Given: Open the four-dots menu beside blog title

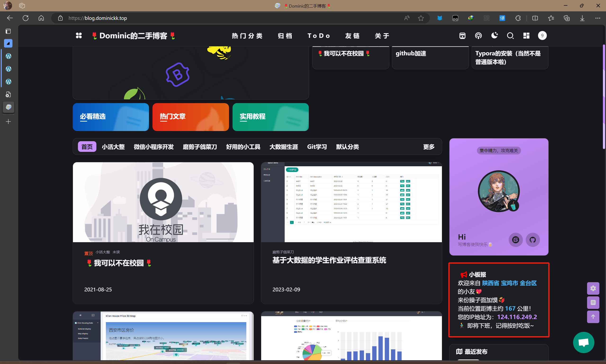Looking at the screenshot, I should click(79, 35).
